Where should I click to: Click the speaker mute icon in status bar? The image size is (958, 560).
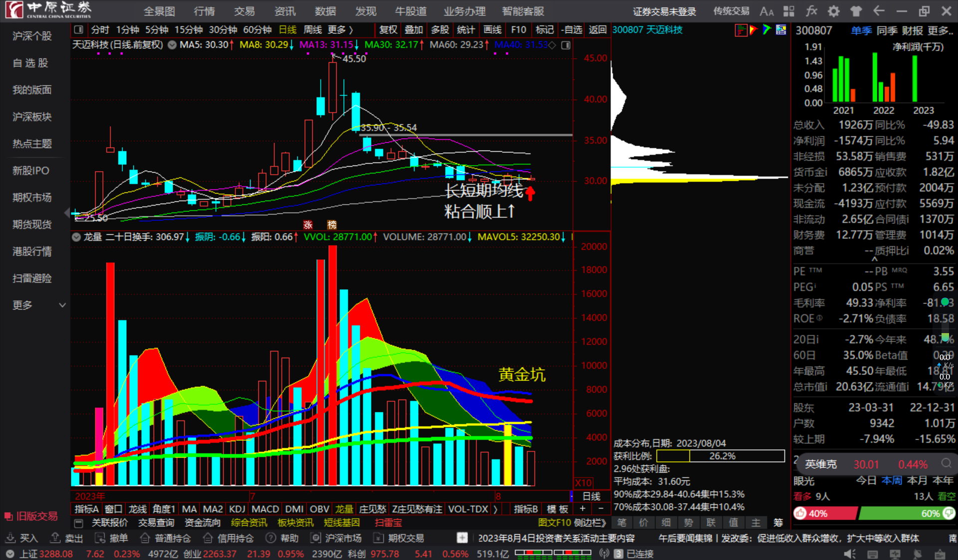[849, 554]
